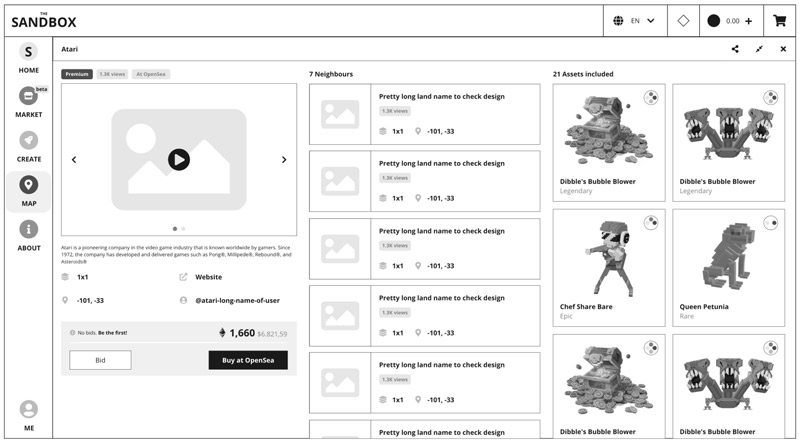800x443 pixels.
Task: Select the second carousel dot indicator
Action: (x=183, y=229)
